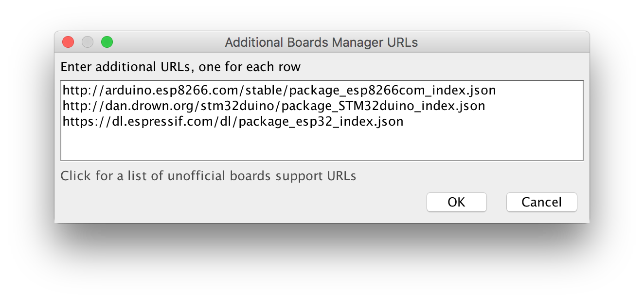Click the dialog background below the buttons
644x301 pixels.
click(321, 218)
